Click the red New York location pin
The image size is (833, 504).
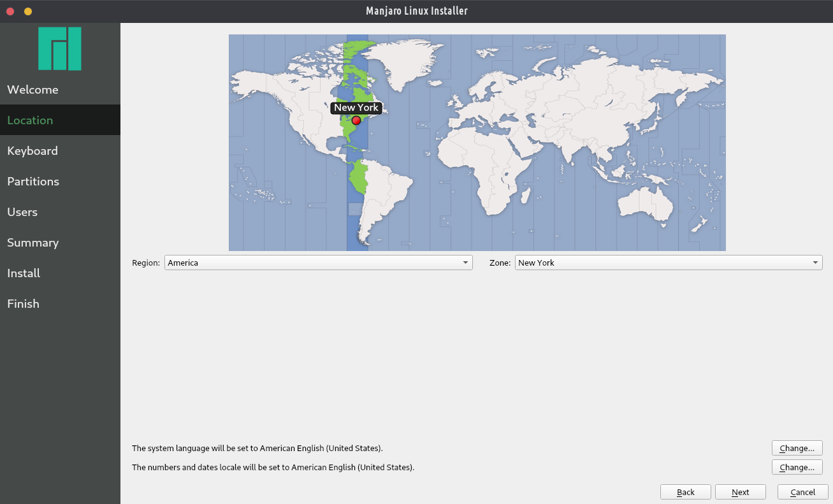pos(356,120)
